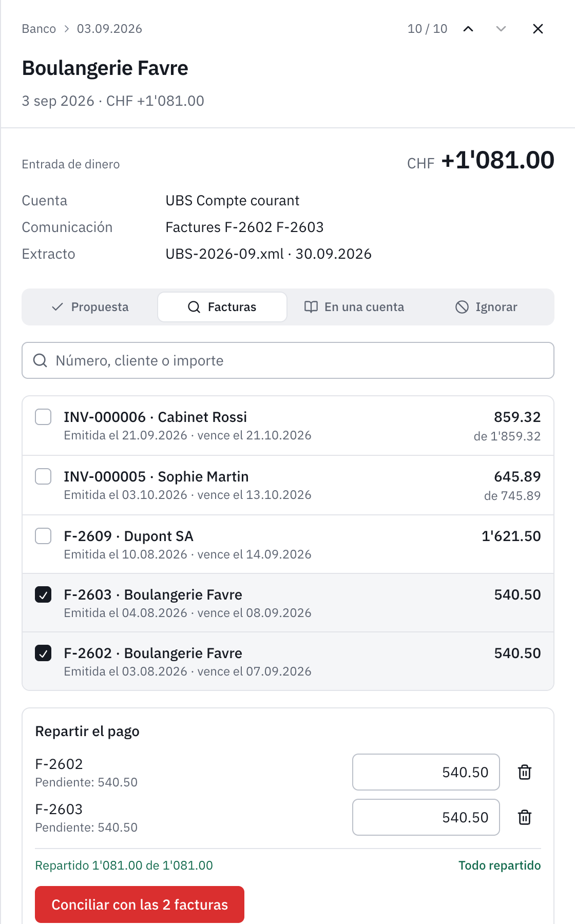
Task: Select the INV-000005 · Sophie Martin title
Action: click(x=156, y=476)
